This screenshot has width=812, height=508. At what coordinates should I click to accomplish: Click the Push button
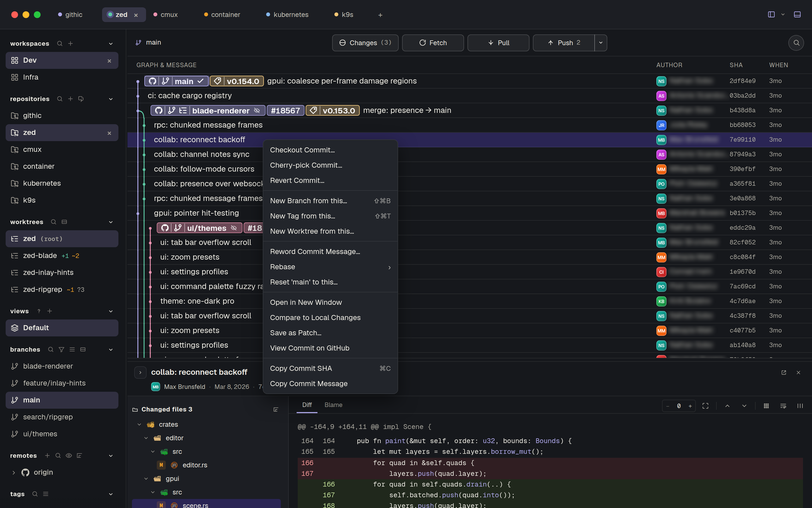(564, 43)
